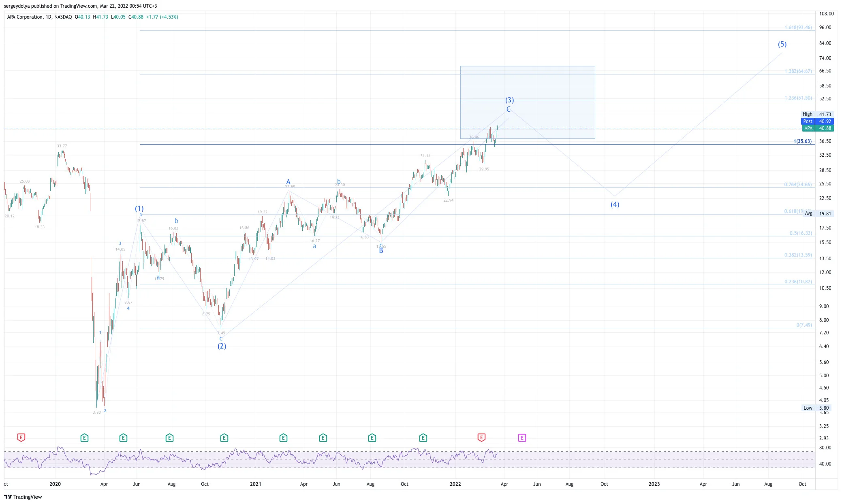
Task: Select the 2020 label on the time axis
Action: point(55,484)
